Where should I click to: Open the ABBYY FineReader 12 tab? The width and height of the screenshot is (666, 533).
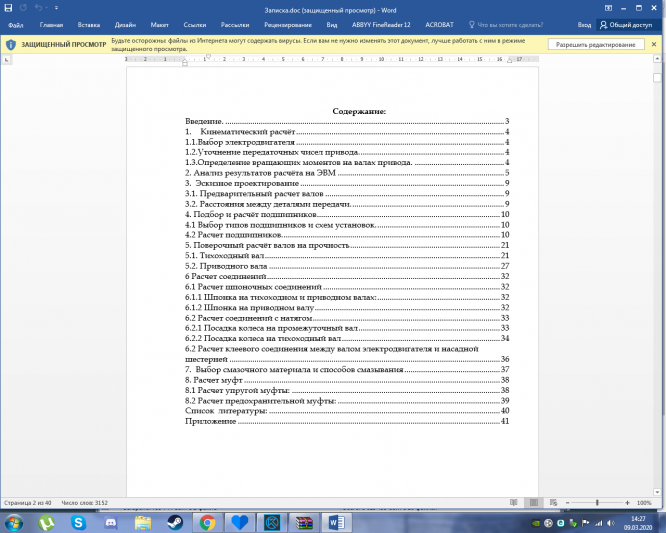point(381,25)
